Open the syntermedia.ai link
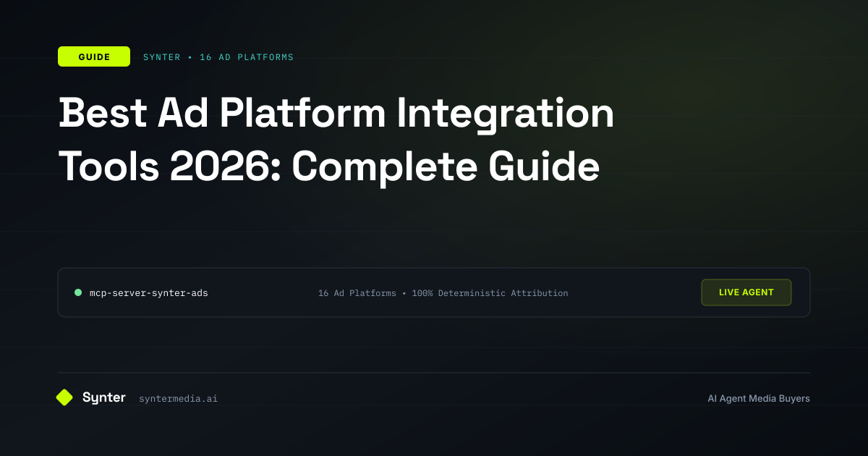The height and width of the screenshot is (456, 868). click(178, 398)
